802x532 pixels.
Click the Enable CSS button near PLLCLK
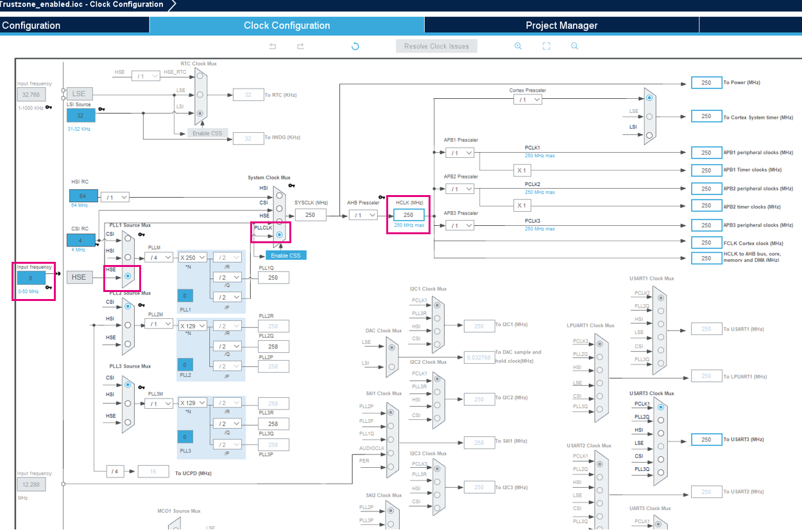(286, 254)
